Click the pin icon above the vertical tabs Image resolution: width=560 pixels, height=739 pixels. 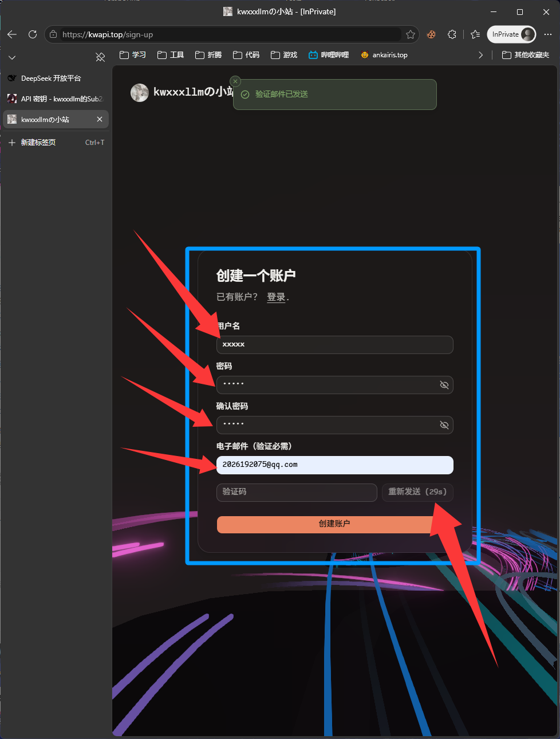100,57
